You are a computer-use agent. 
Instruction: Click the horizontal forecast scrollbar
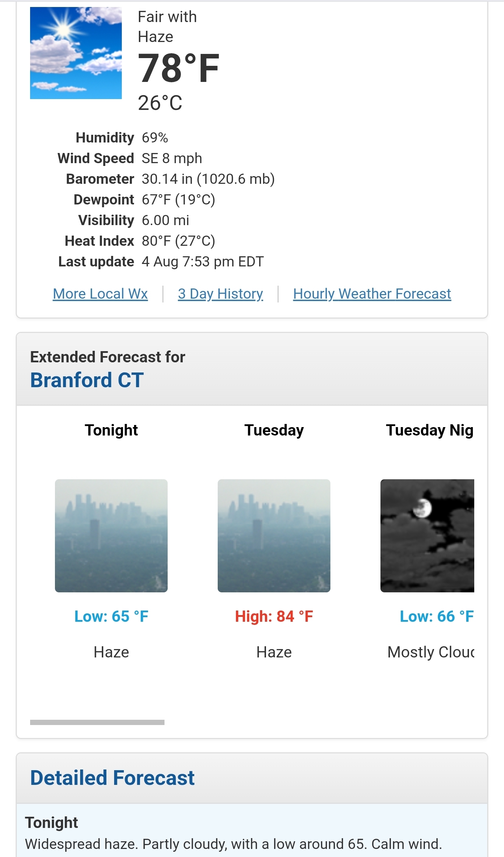coord(97,722)
